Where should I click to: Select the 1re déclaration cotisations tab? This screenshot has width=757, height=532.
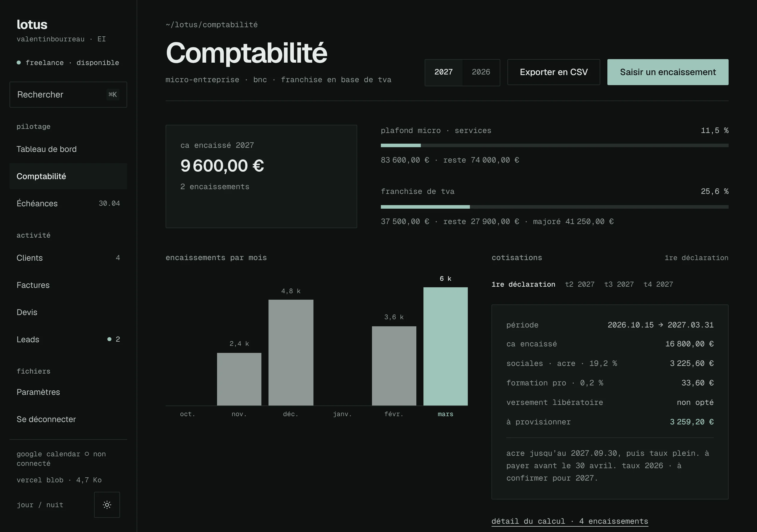coord(523,284)
